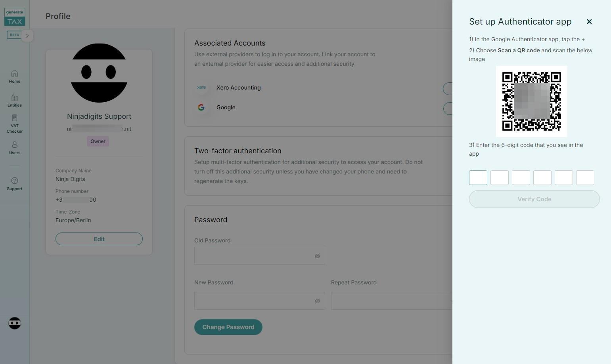Click the fifth code digit box
The width and height of the screenshot is (611, 364).
(564, 177)
